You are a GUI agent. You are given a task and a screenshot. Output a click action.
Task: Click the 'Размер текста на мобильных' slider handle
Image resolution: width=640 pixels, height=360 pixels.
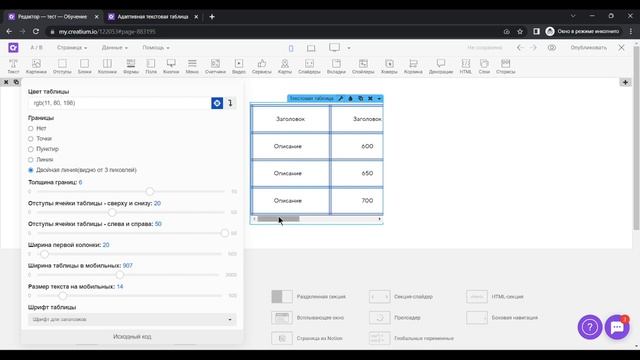click(x=62, y=296)
